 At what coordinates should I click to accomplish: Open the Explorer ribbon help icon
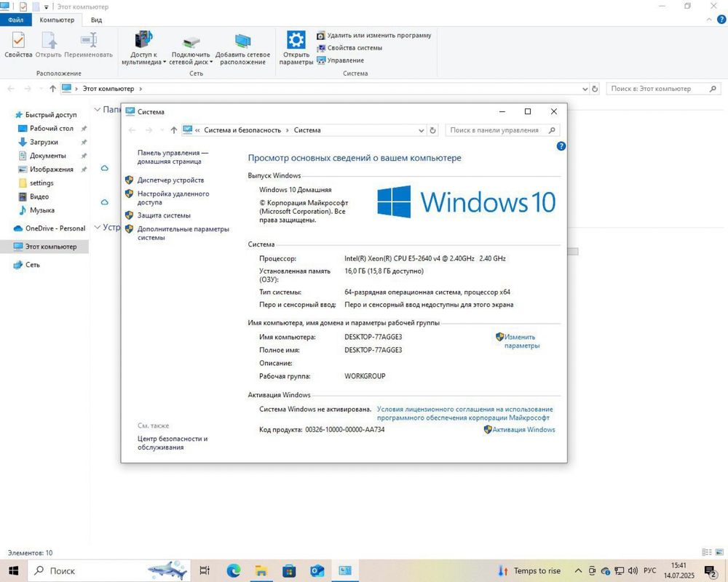[x=721, y=20]
